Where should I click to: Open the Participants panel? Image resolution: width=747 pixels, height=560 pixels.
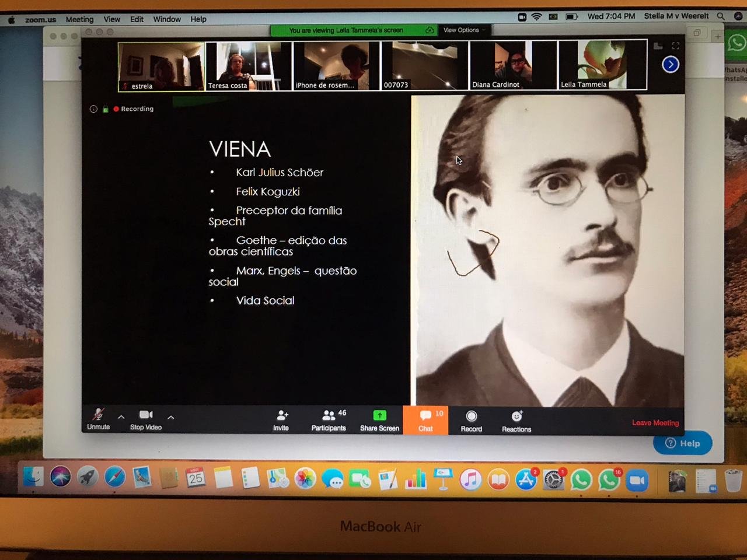point(329,419)
